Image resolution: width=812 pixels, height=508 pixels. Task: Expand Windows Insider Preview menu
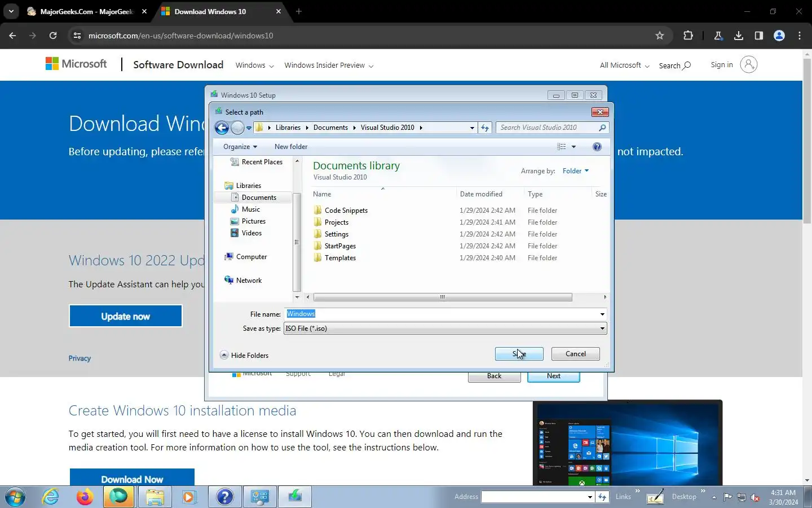[329, 65]
